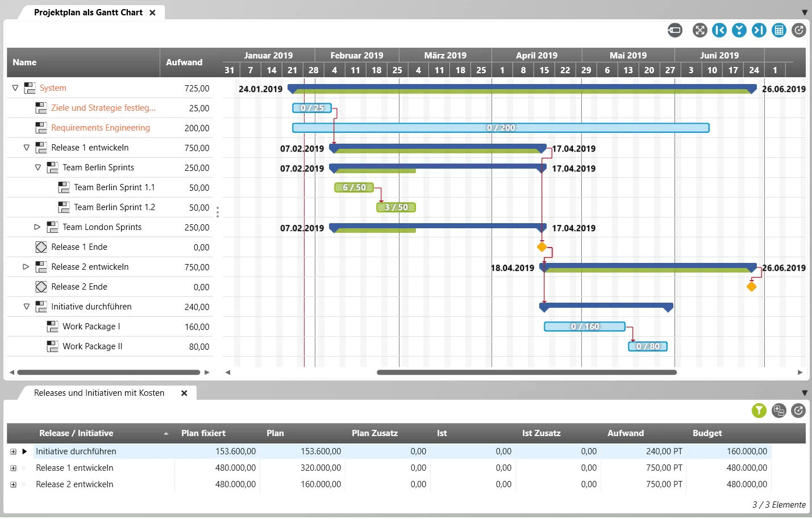
Task: Click the task tree horizontal scrollbar
Action: 109,372
